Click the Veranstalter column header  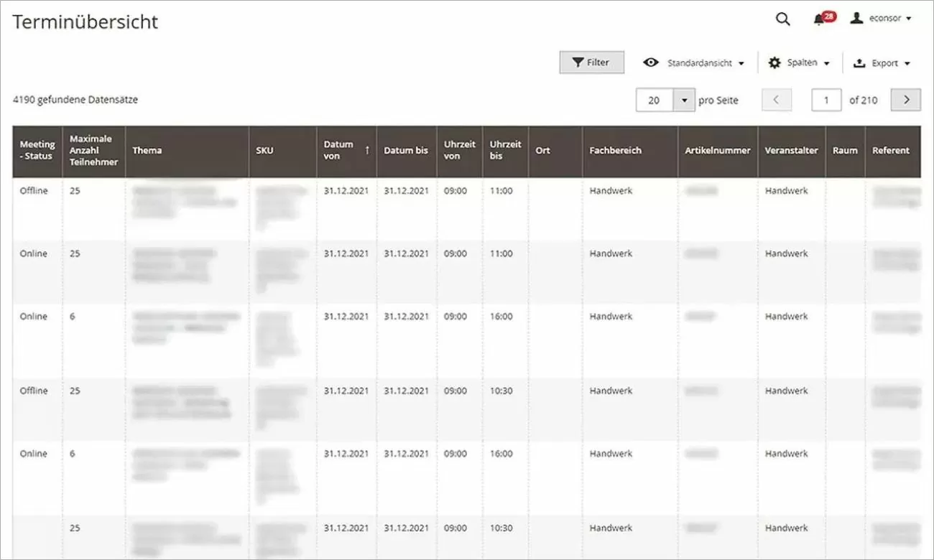[x=791, y=151]
